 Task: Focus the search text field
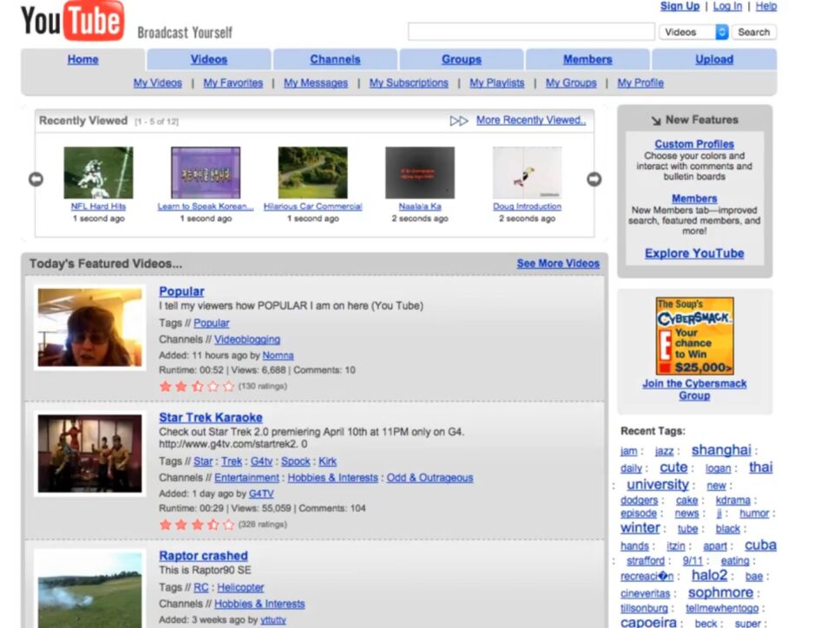point(531,31)
